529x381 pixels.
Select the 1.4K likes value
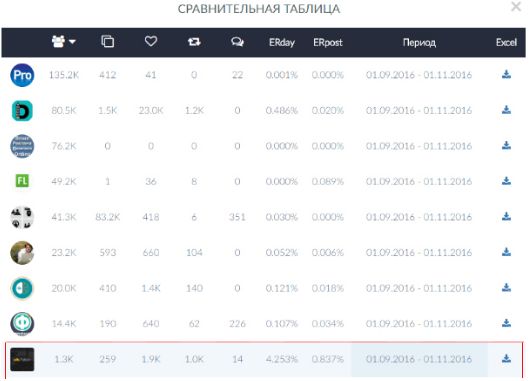(x=151, y=288)
